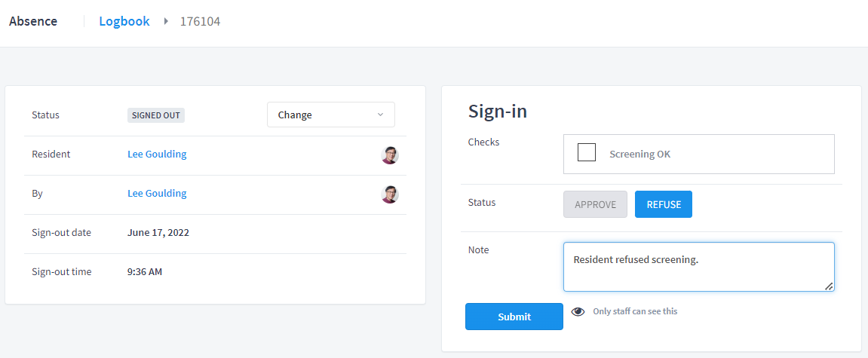Open the Logbook breadcrumb link
Screen dimensions: 868x358
[x=124, y=22]
